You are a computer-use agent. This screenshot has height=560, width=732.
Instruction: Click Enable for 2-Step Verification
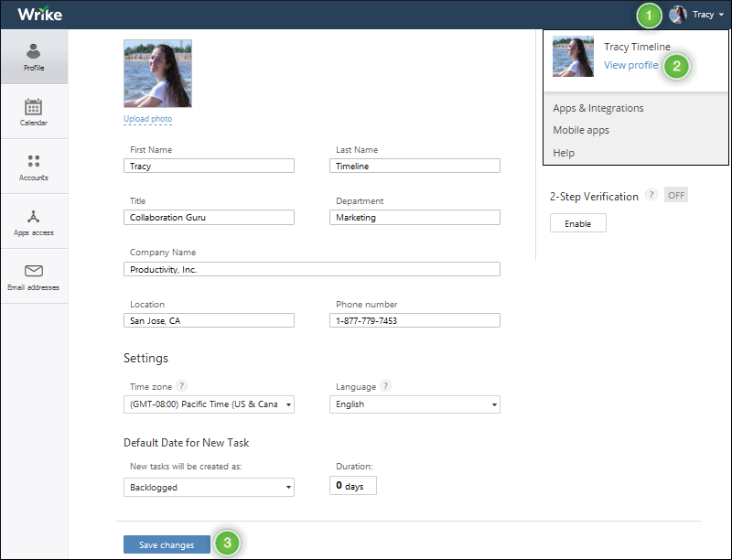click(x=578, y=223)
